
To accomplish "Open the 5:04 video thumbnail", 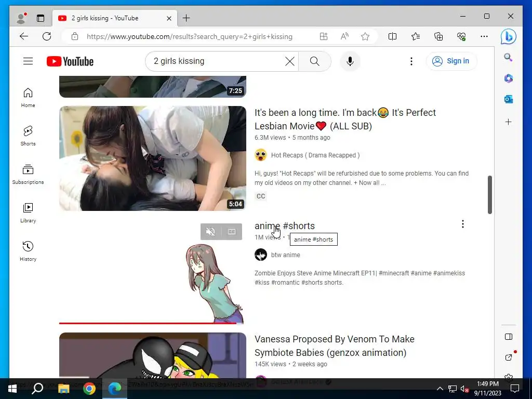I will coord(153,158).
